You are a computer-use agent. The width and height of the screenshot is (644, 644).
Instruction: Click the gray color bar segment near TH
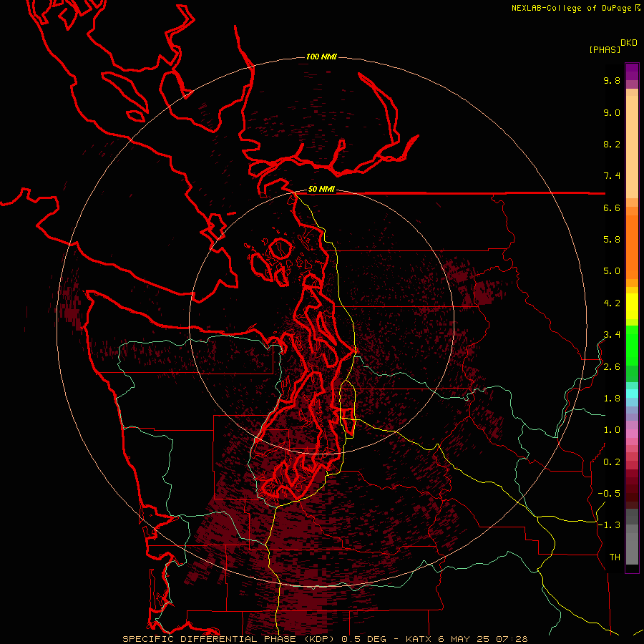[632, 548]
